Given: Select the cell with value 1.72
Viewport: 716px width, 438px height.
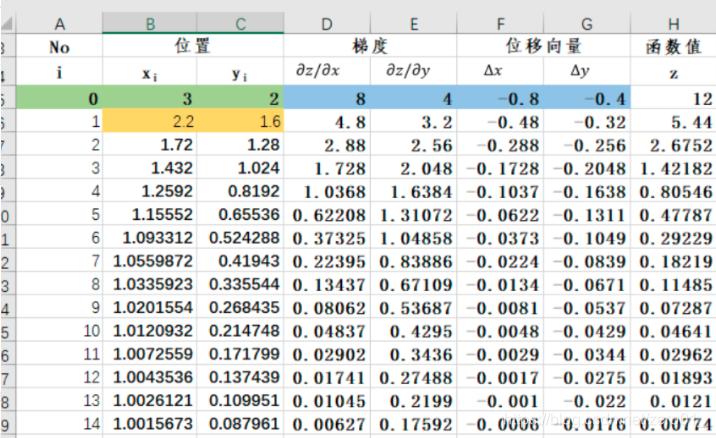Looking at the screenshot, I should pyautogui.click(x=149, y=144).
